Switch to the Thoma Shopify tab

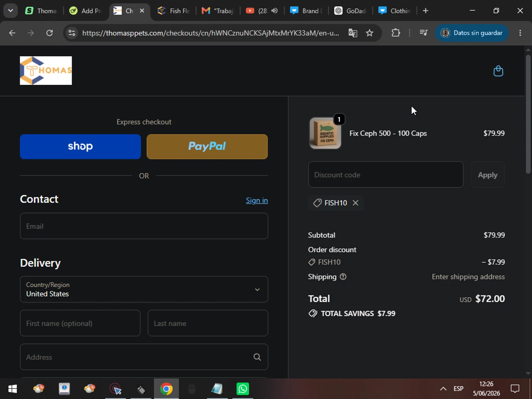41,11
